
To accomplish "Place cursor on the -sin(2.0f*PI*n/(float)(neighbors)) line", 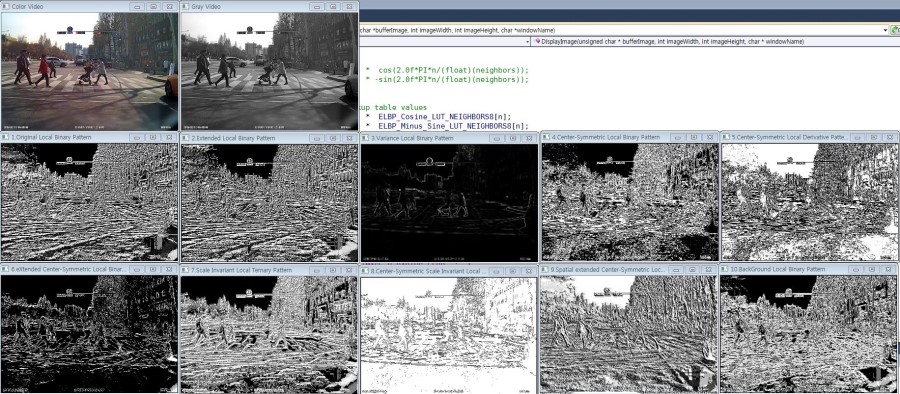I will (447, 80).
